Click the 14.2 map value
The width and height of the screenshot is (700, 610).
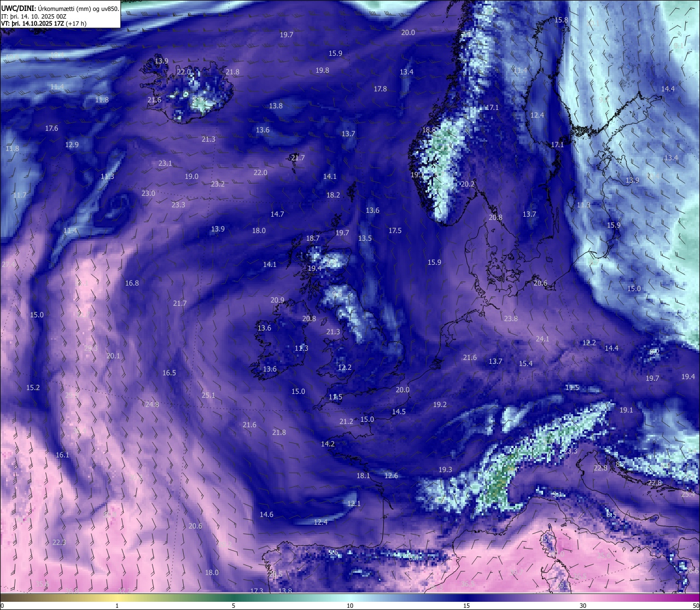point(328,444)
